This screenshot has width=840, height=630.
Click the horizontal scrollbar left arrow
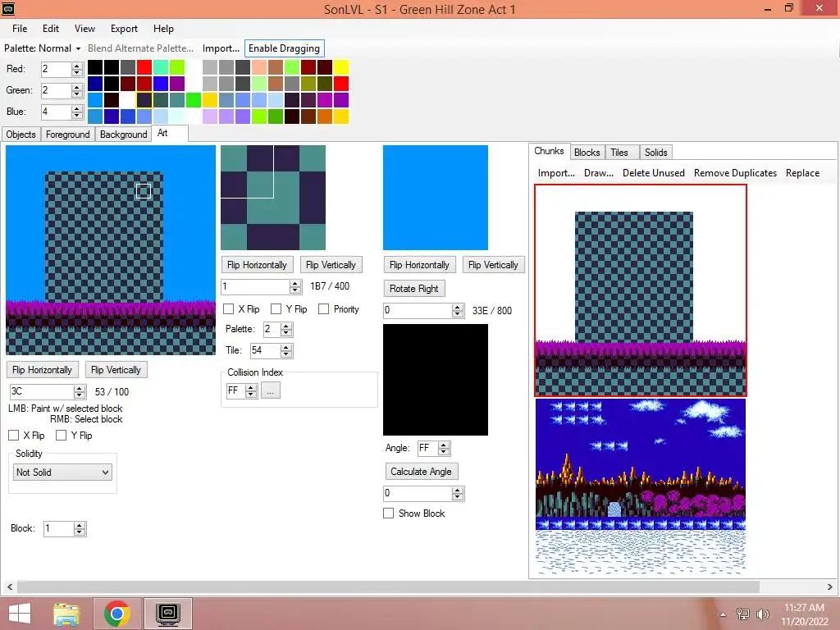coord(10,587)
